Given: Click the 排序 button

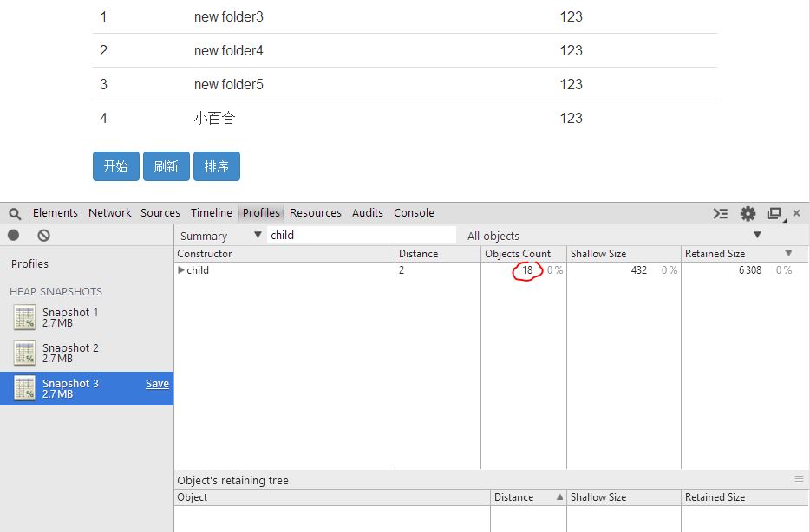Looking at the screenshot, I should (x=216, y=166).
